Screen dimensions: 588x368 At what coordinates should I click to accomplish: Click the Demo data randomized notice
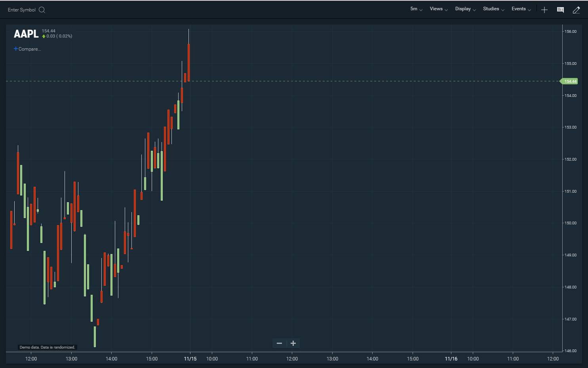coord(47,347)
